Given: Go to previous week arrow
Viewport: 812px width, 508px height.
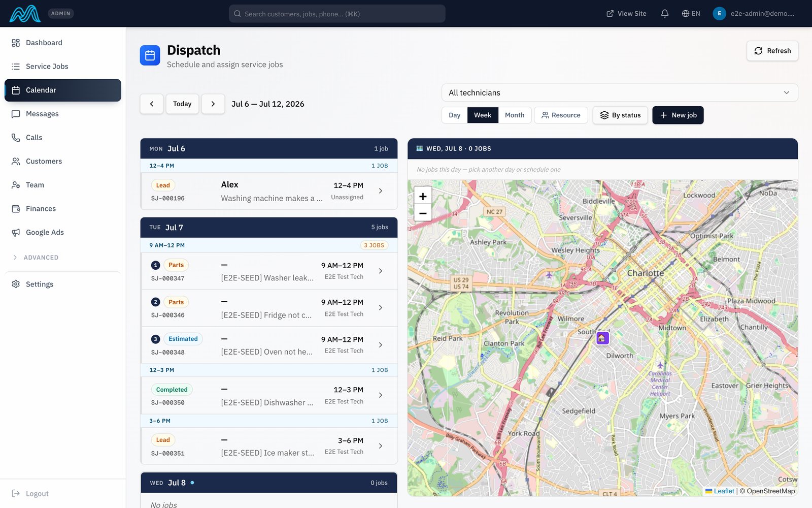Looking at the screenshot, I should [x=152, y=104].
